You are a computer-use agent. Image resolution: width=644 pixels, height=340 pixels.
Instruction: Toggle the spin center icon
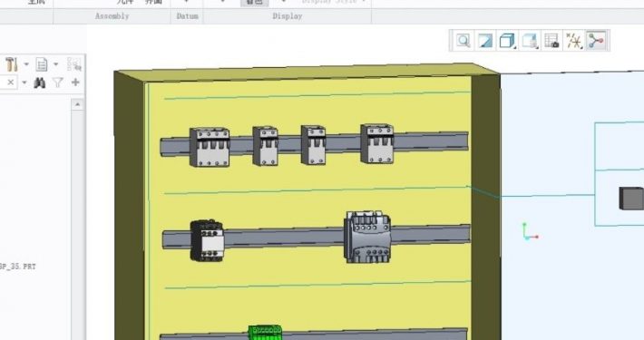pyautogui.click(x=596, y=41)
